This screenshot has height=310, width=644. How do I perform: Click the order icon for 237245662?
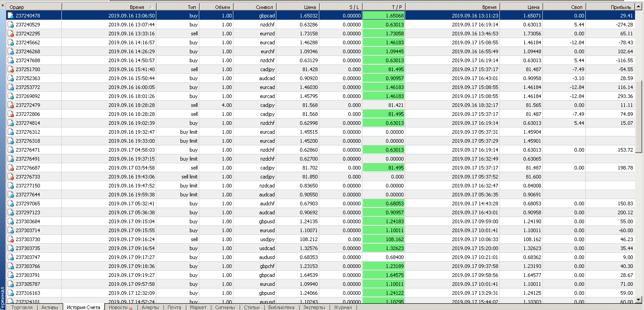[11, 42]
